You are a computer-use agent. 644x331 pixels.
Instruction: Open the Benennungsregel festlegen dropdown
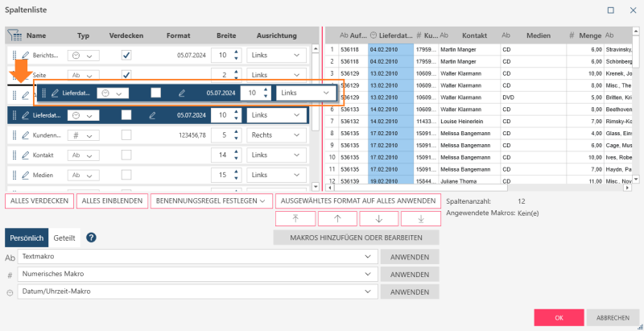pyautogui.click(x=210, y=201)
